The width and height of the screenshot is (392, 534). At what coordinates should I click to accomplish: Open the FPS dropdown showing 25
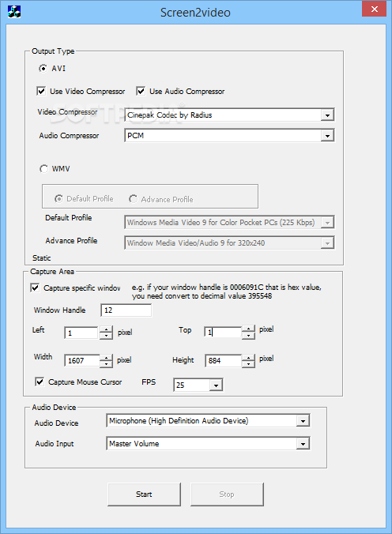click(216, 385)
